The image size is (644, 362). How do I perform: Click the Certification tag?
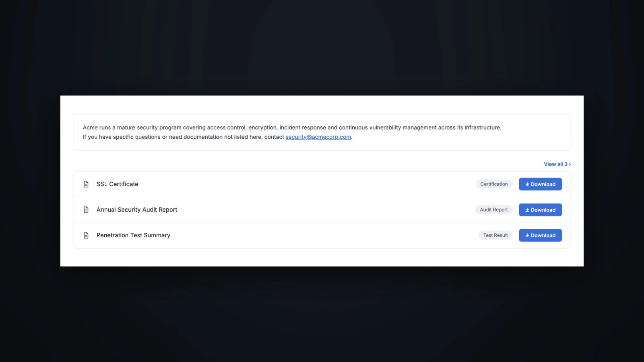point(494,184)
